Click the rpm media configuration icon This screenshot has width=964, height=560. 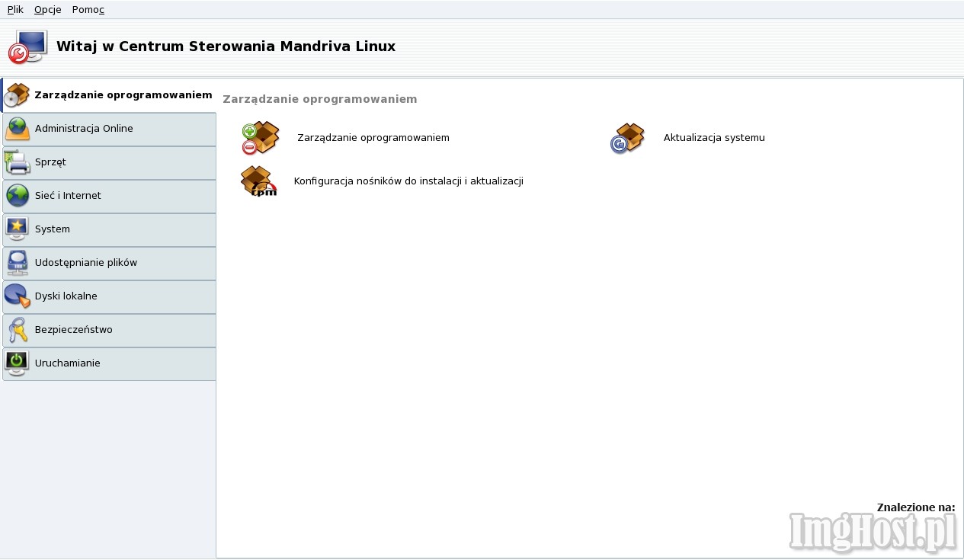point(259,181)
